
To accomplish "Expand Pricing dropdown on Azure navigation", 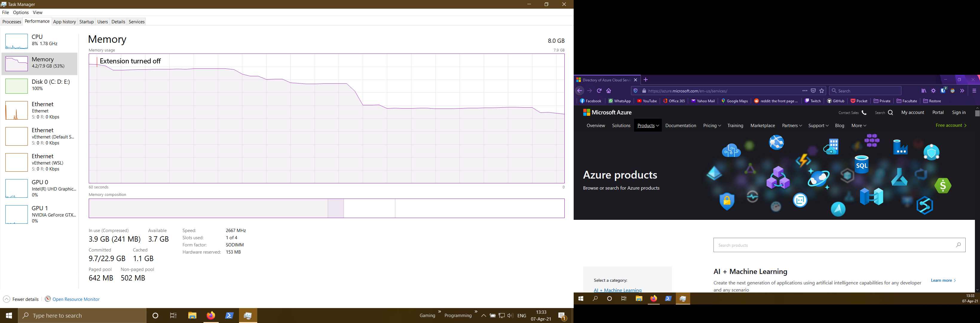I will [x=712, y=125].
